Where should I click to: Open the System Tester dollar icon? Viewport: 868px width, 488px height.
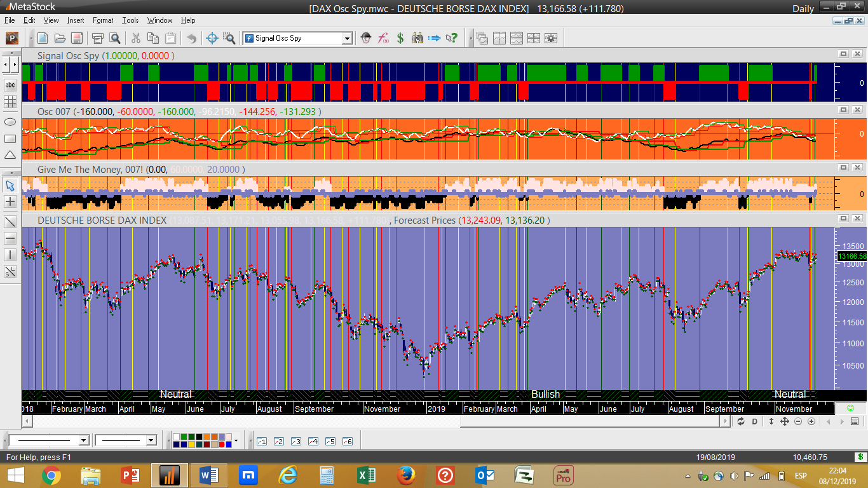[x=400, y=38]
